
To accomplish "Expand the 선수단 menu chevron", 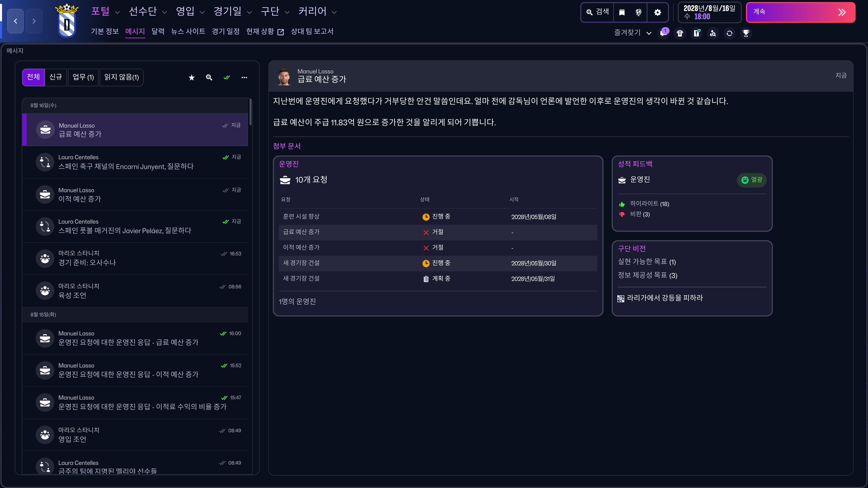I will (x=165, y=12).
